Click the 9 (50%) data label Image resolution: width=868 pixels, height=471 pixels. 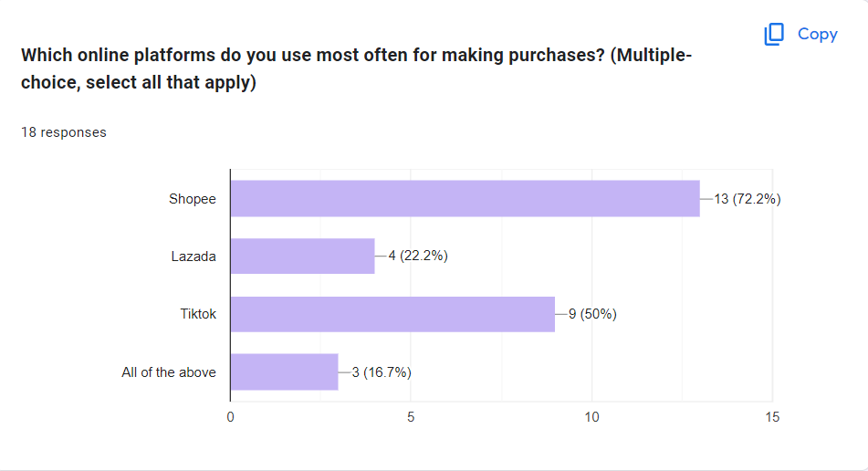[592, 314]
